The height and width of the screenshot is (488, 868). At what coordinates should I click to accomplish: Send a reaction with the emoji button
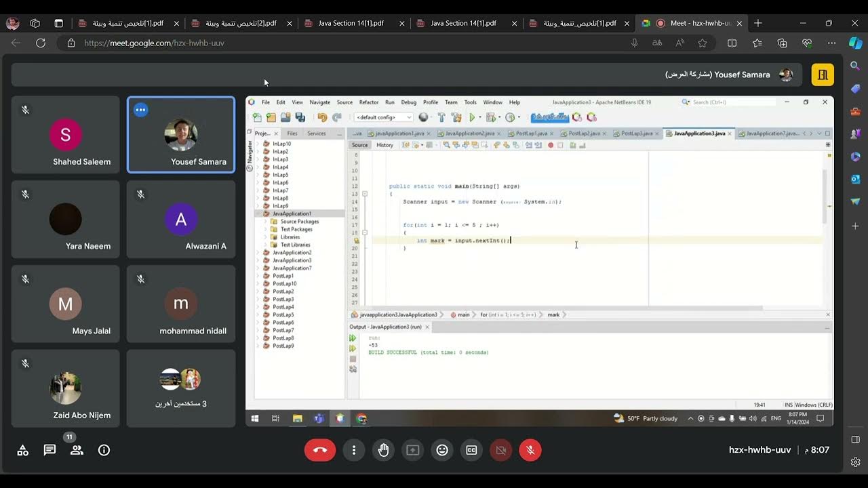click(442, 450)
